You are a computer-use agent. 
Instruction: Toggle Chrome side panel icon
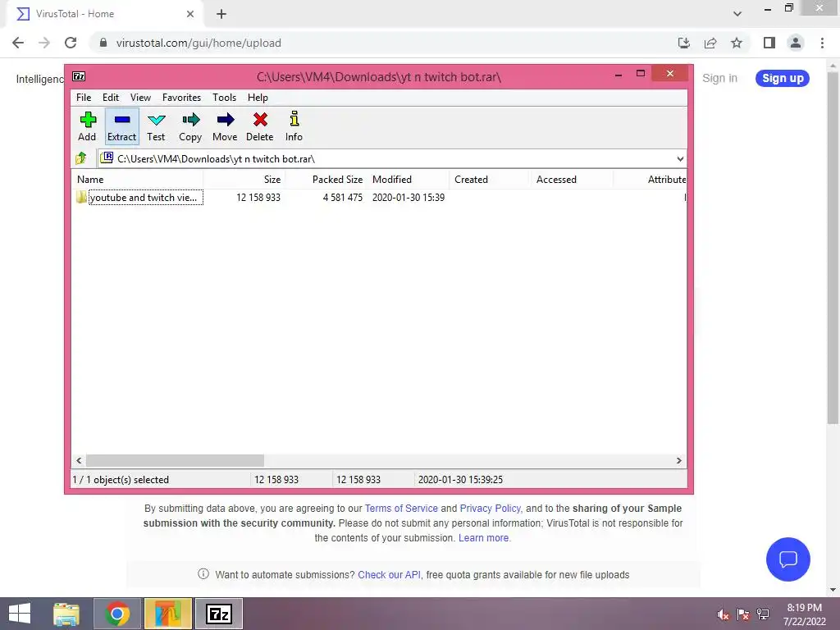[769, 43]
